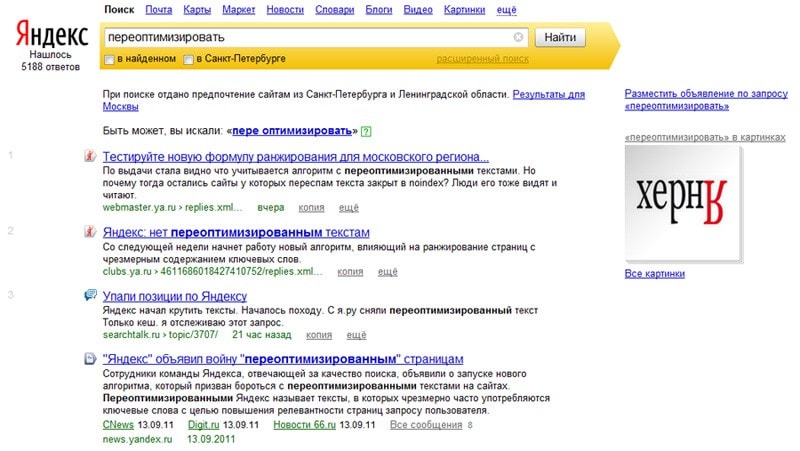Screen dimensions: 800x451
Task: Open 'Упали позиции по Яндексу' result
Action: click(x=174, y=296)
